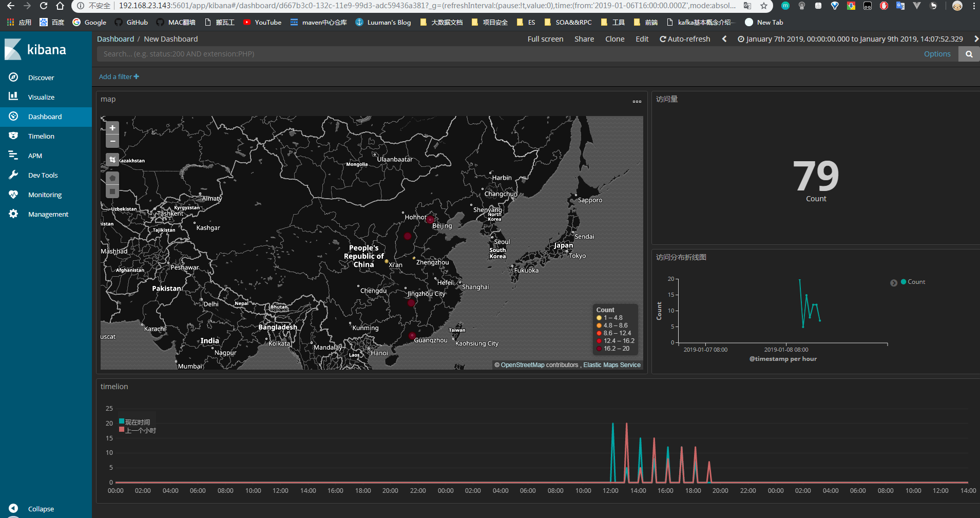Open Elastic Maps Service link
Viewport: 980px width, 518px height.
pyautogui.click(x=612, y=365)
